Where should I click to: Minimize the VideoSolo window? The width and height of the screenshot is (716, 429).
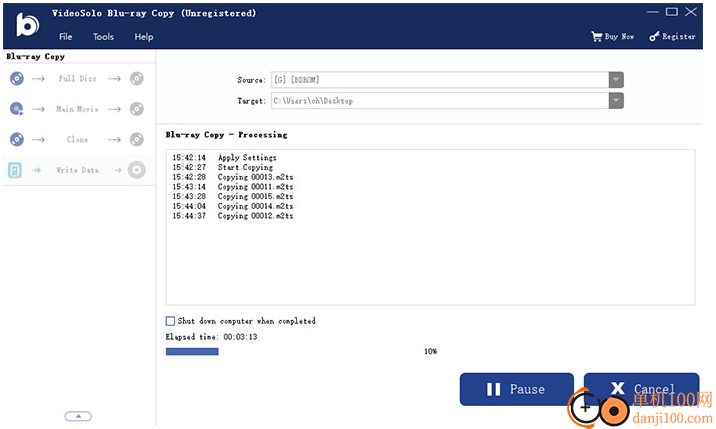click(x=653, y=12)
